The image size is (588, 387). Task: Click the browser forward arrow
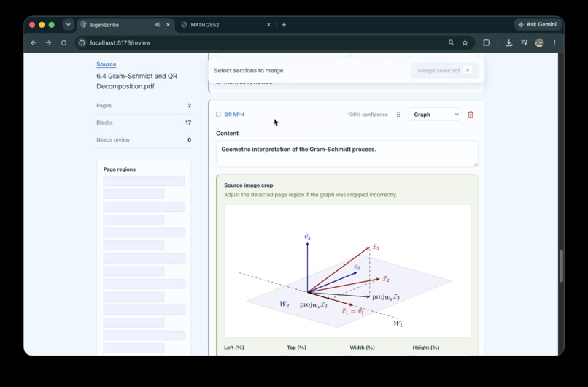coord(48,43)
